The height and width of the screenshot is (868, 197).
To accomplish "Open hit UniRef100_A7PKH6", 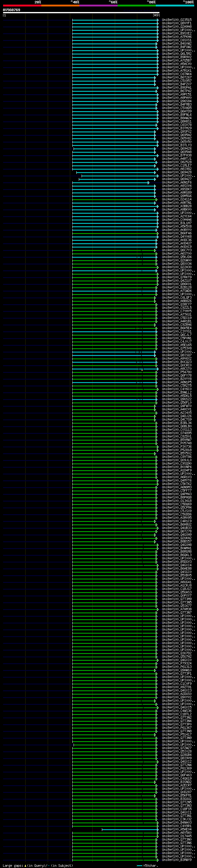I will coord(176,37).
